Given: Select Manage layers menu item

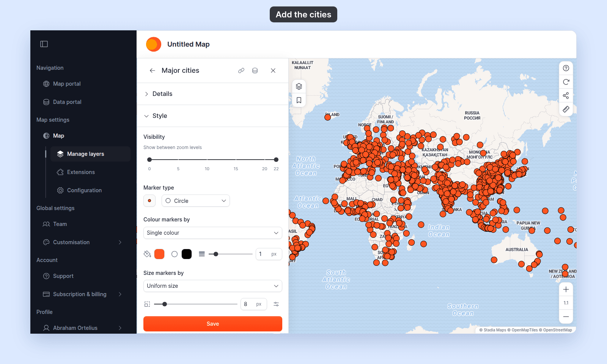Looking at the screenshot, I should click(90, 154).
